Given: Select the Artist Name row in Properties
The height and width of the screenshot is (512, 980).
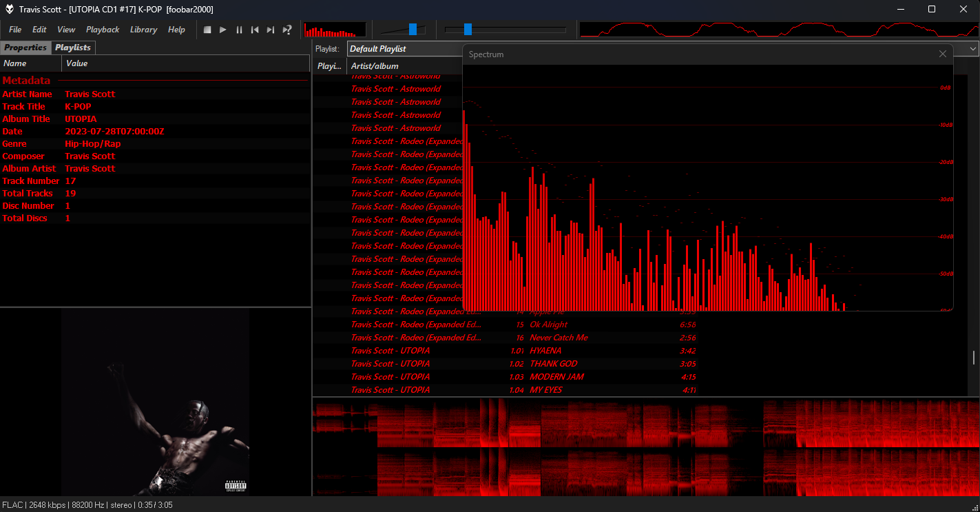Looking at the screenshot, I should 155,94.
